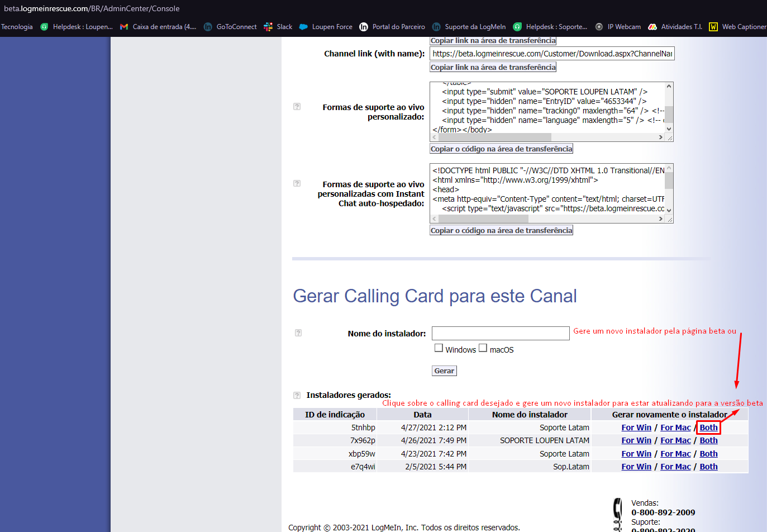Screen dimensions: 767x532
Task: Click the browser address bar URL
Action: tap(92, 9)
